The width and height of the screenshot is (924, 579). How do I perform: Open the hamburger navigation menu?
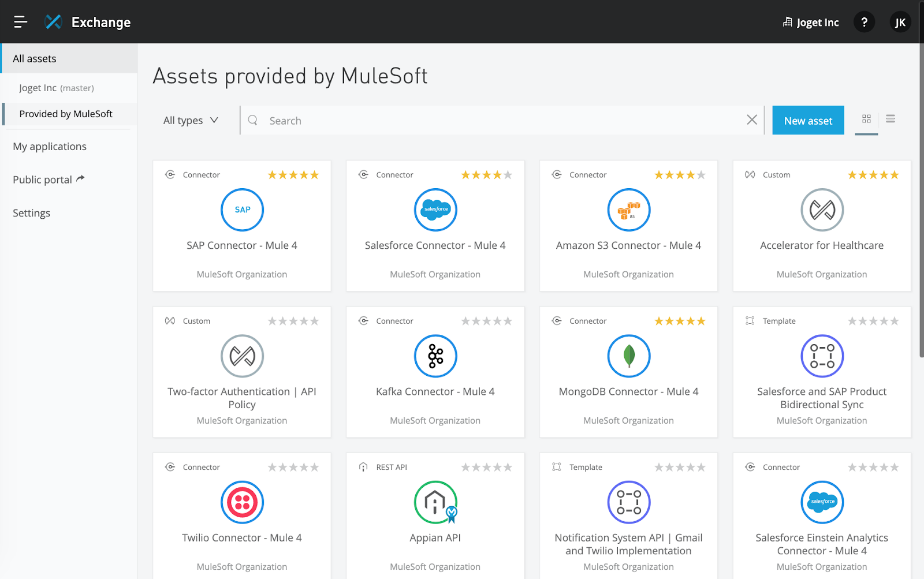pos(20,22)
